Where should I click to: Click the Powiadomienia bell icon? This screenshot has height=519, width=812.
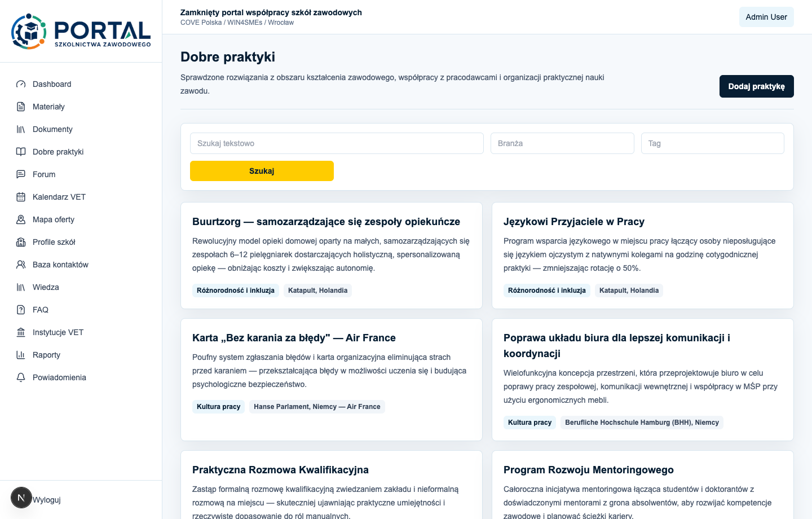click(x=21, y=377)
